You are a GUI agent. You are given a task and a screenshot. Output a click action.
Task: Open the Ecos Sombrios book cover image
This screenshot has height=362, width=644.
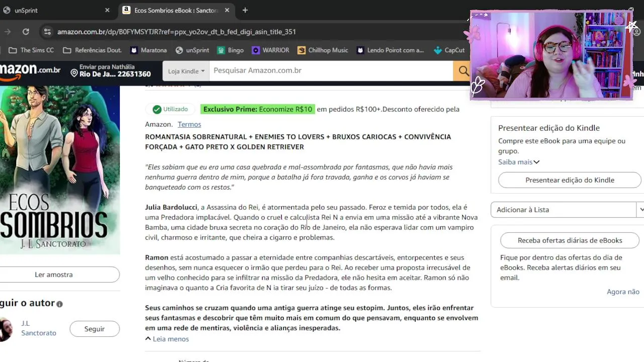tap(60, 170)
